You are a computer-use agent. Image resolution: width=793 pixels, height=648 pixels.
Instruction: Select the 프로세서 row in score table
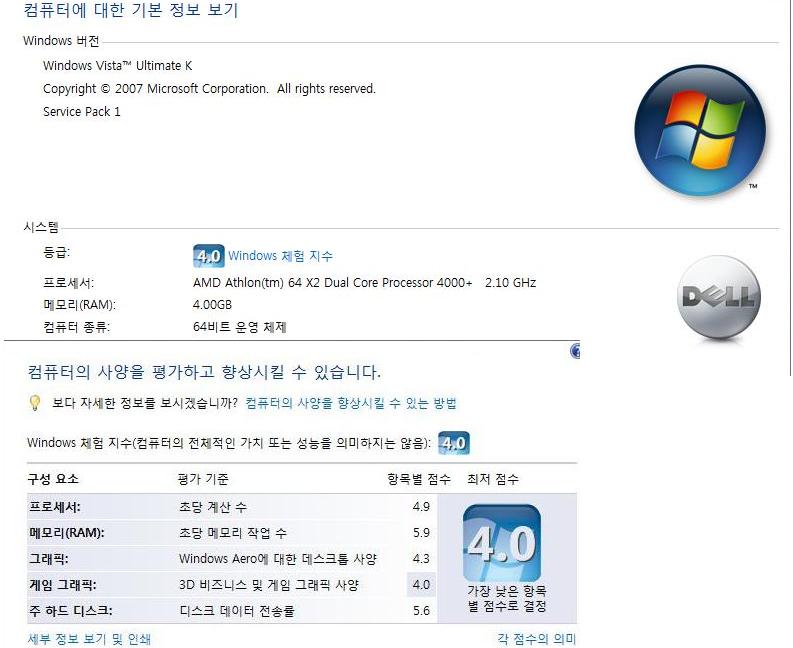(232, 507)
